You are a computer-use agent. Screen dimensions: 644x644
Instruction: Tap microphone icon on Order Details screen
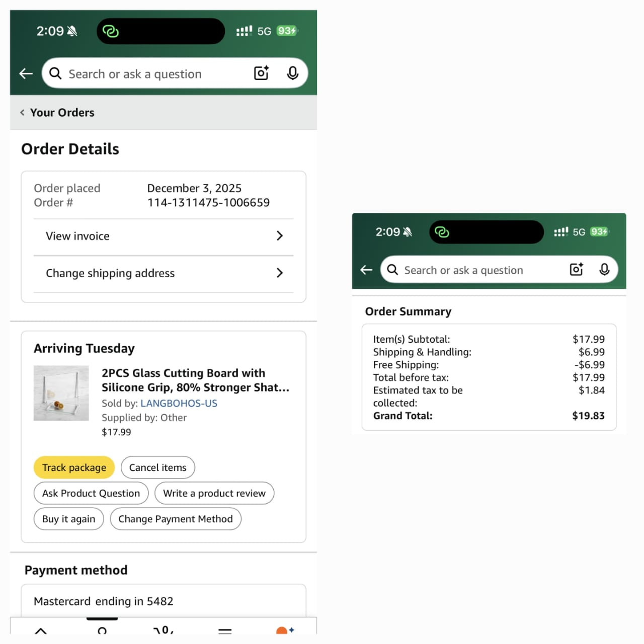coord(292,73)
